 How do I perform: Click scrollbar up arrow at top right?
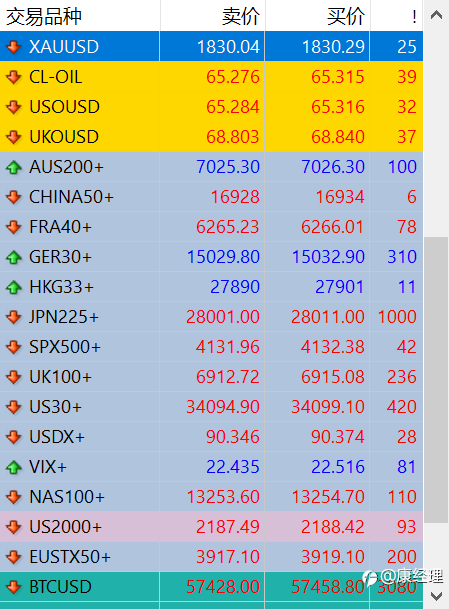pyautogui.click(x=436, y=15)
